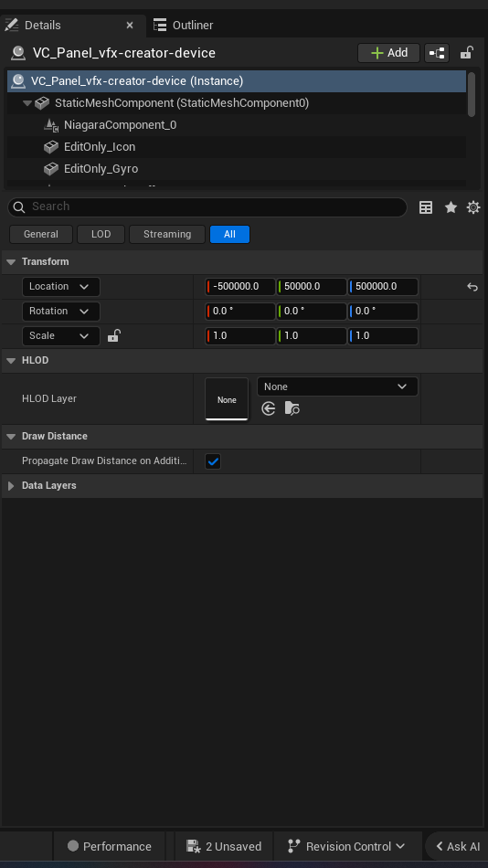Browse to HLOD Layer in Content Browser
The image size is (488, 868).
(x=292, y=409)
